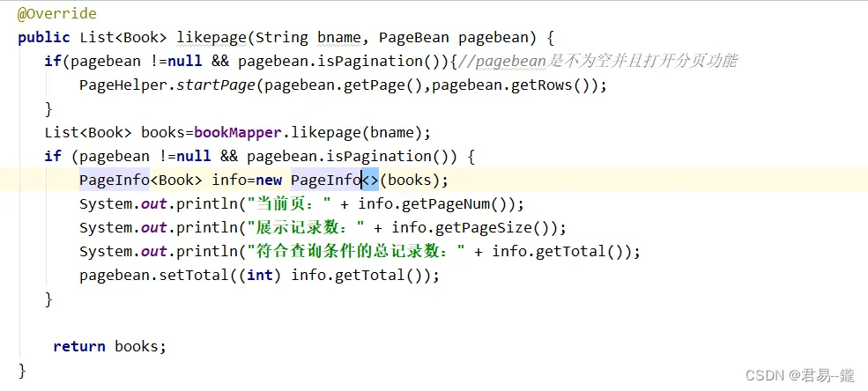868x391 pixels.
Task: Click the @Override annotation
Action: [57, 14]
